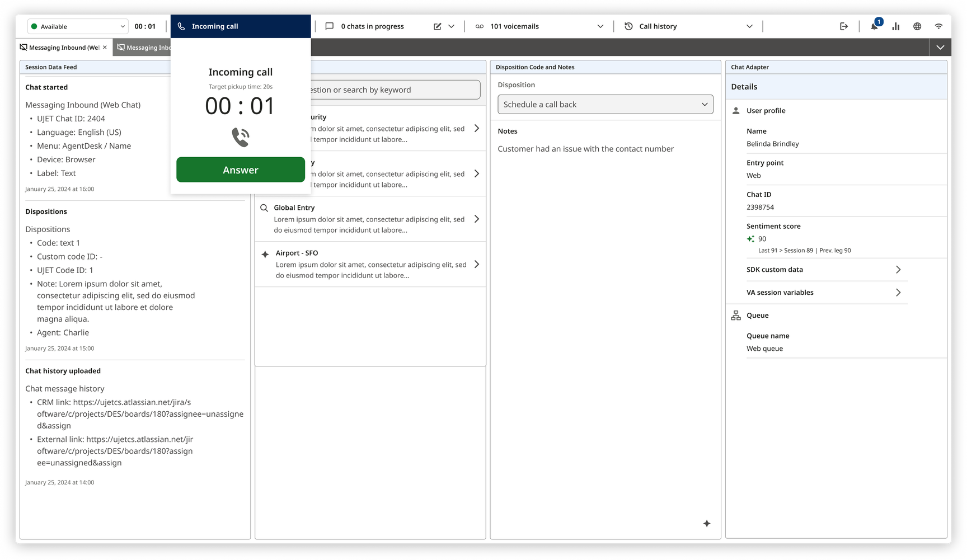Click the User profile person icon
The height and width of the screenshot is (560, 967).
click(x=736, y=111)
